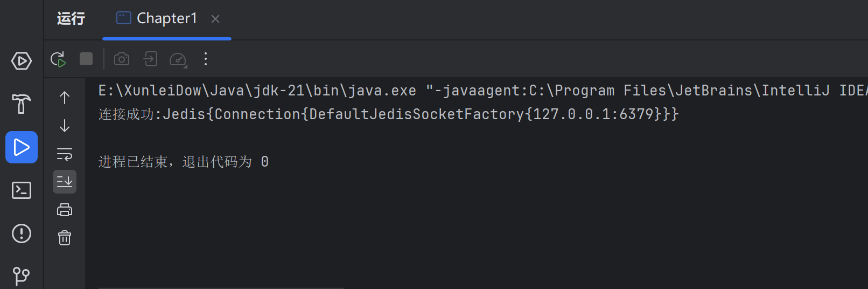Print the console output
This screenshot has width=868, height=289.
click(65, 210)
